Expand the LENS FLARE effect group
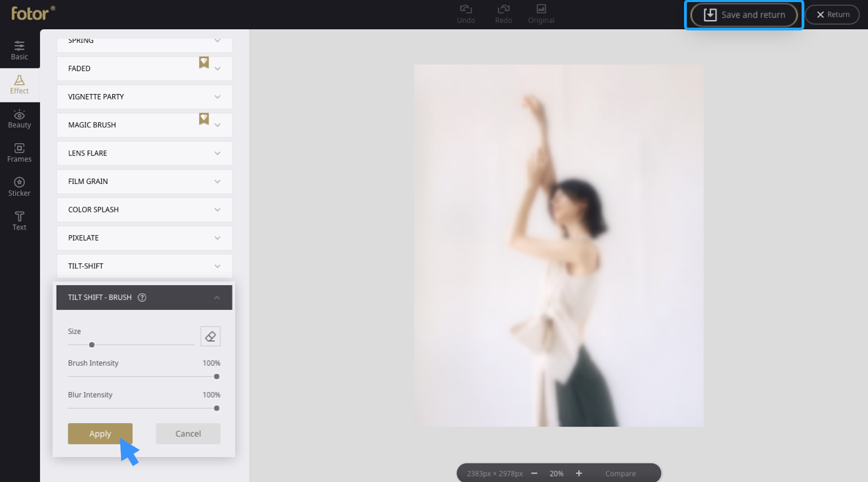 click(145, 154)
